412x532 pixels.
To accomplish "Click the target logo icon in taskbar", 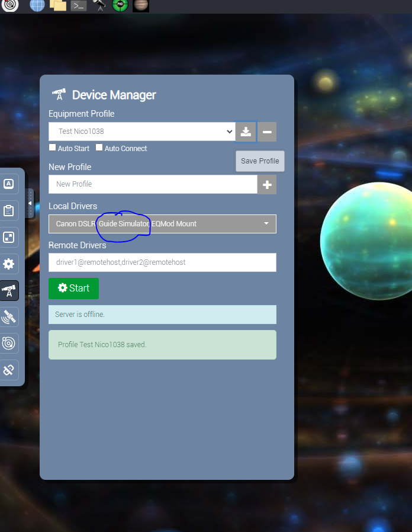I will [x=10, y=5].
